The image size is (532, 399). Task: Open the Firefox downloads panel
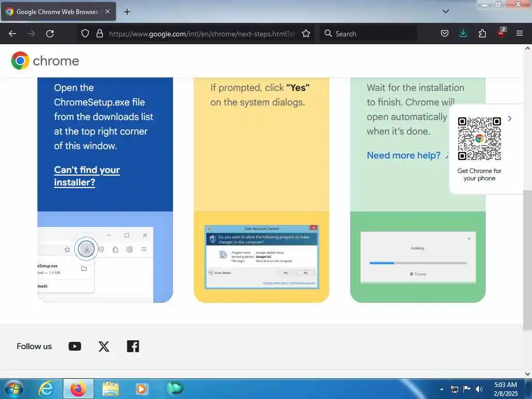[x=463, y=34]
